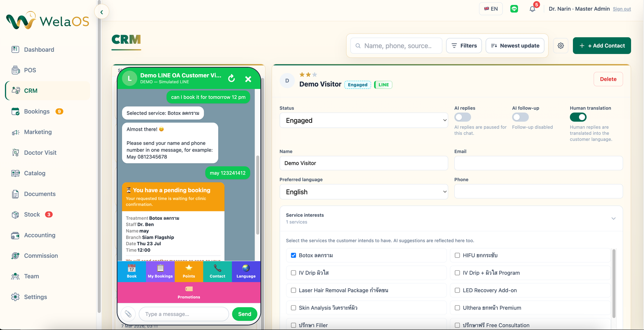Open the Filters panel
Image resolution: width=644 pixels, height=330 pixels.
[x=464, y=46]
